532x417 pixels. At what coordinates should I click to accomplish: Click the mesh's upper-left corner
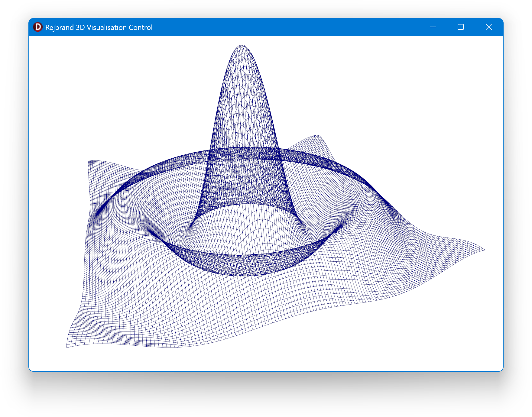pos(89,161)
